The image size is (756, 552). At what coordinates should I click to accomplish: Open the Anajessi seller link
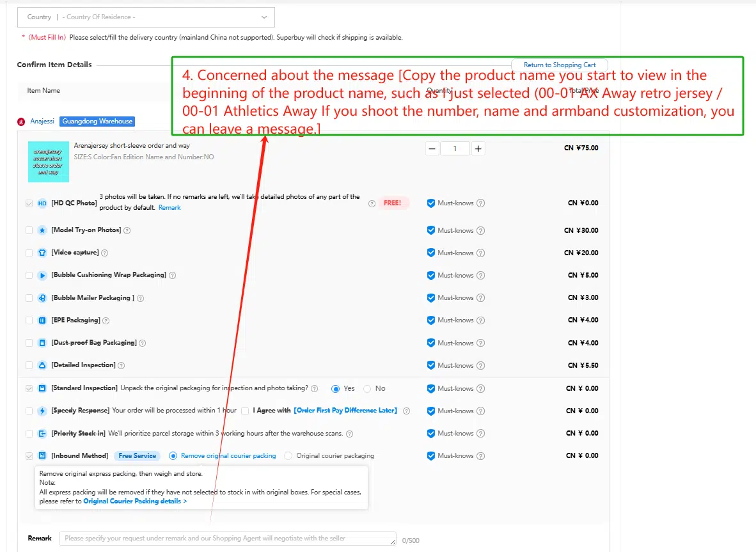coord(42,121)
